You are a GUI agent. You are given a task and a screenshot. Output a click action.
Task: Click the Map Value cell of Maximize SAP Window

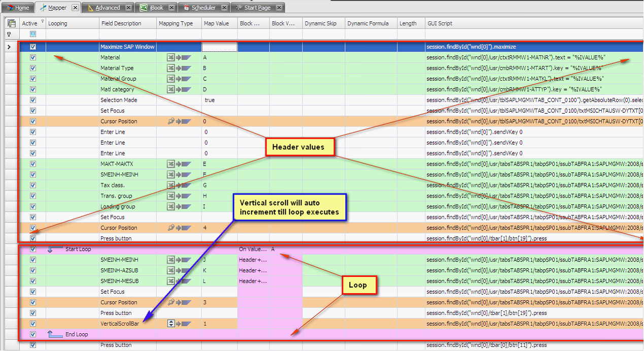[219, 47]
